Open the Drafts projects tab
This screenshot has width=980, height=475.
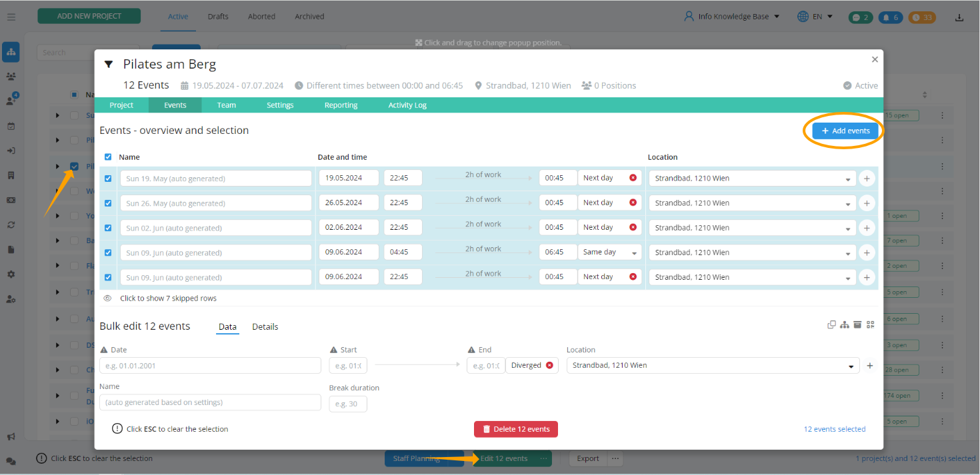[218, 17]
